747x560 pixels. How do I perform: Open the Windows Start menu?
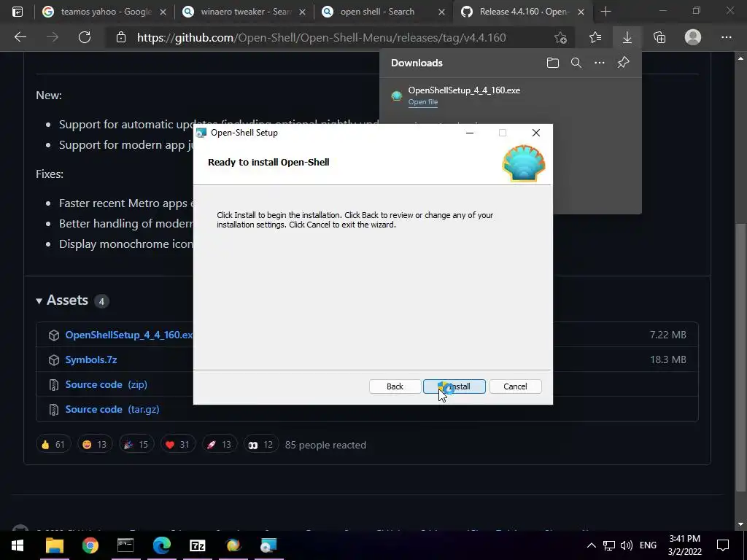[x=18, y=545]
